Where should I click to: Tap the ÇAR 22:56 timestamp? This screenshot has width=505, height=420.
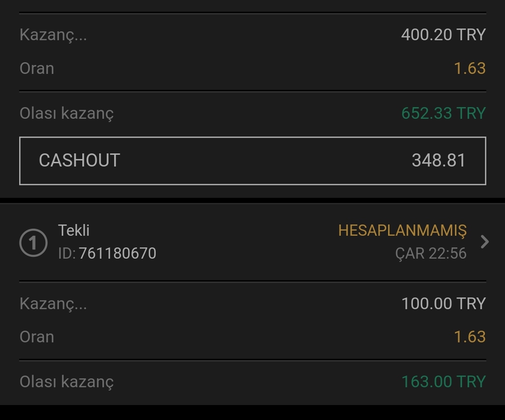click(x=431, y=253)
